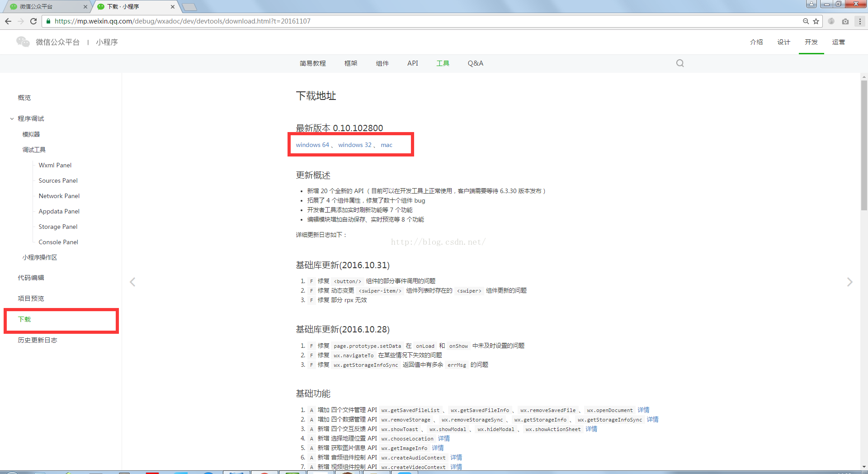Image resolution: width=868 pixels, height=474 pixels.
Task: Open 详情 link for wx.chooseLocation row
Action: coord(444,438)
